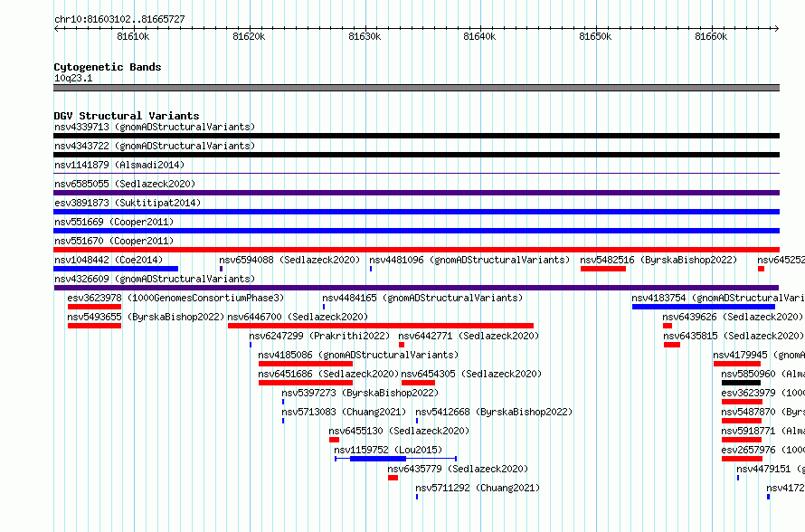Click red bar under nsv5482516
The image size is (805, 532).
603,269
